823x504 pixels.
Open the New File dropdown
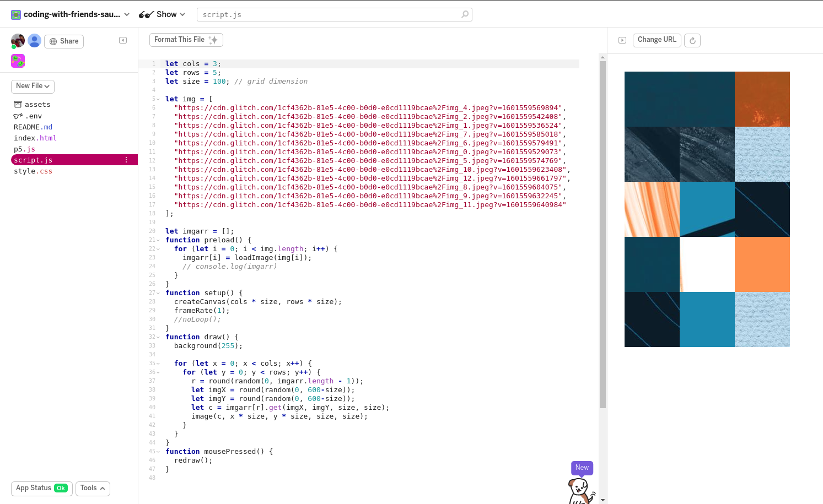point(33,86)
